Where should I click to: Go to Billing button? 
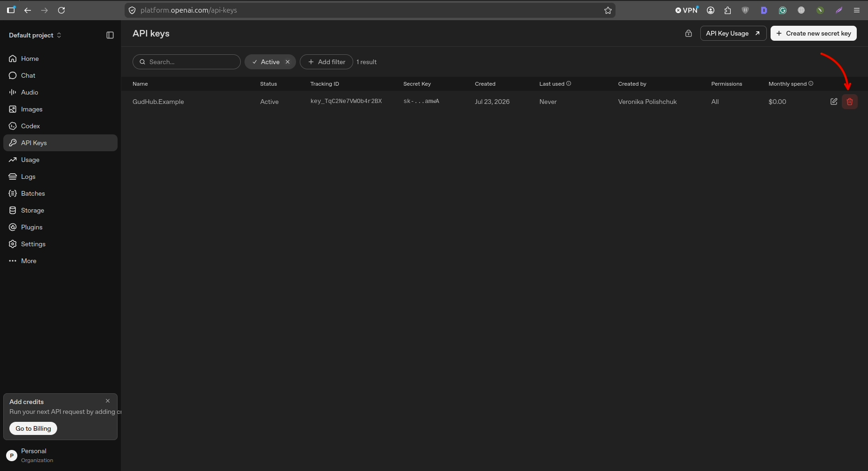(x=33, y=428)
